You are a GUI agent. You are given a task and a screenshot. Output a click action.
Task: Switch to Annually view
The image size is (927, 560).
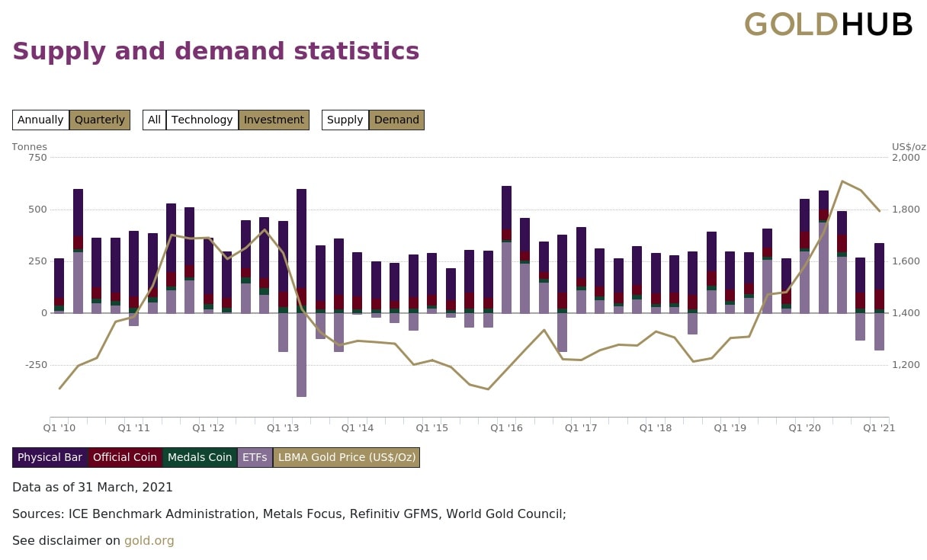coord(40,120)
